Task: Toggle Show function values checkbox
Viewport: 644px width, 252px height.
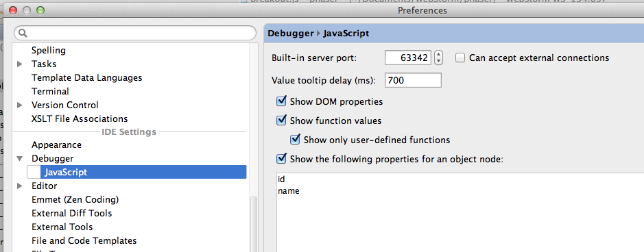Action: [281, 121]
